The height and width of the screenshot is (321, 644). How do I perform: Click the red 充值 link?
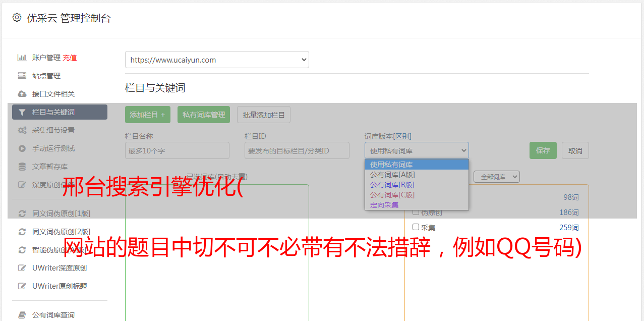70,58
